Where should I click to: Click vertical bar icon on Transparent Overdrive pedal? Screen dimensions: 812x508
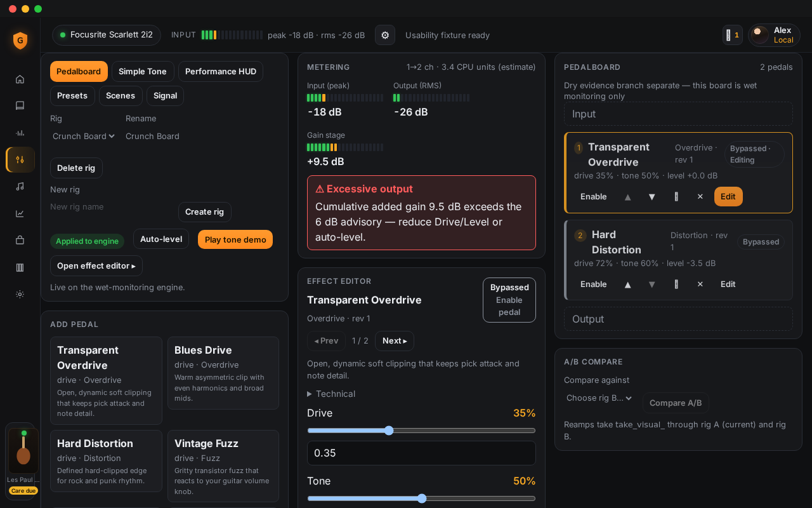[x=676, y=197]
